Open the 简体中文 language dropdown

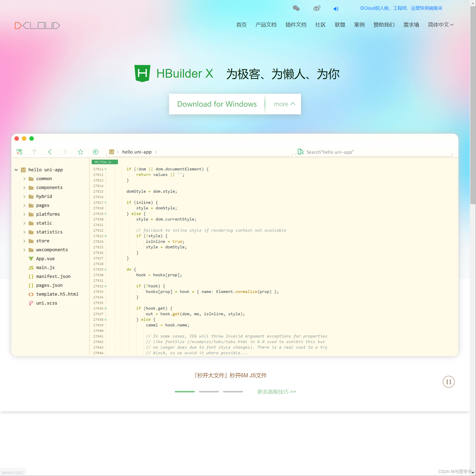[441, 25]
